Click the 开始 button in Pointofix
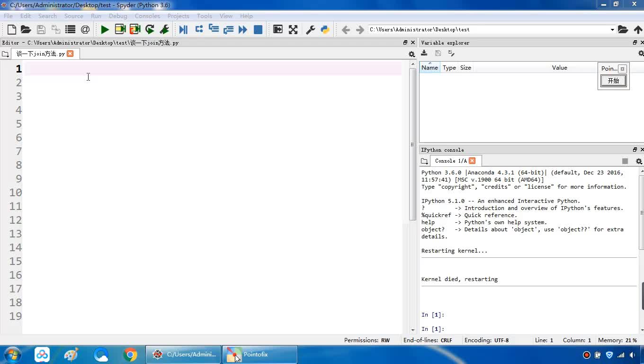The image size is (644, 364). tap(613, 81)
